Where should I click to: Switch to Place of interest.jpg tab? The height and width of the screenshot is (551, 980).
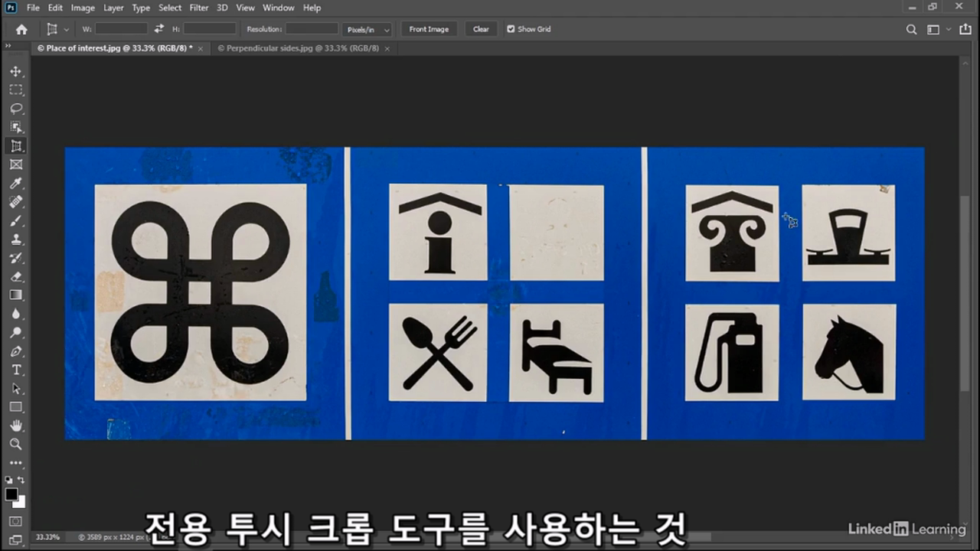click(x=115, y=48)
